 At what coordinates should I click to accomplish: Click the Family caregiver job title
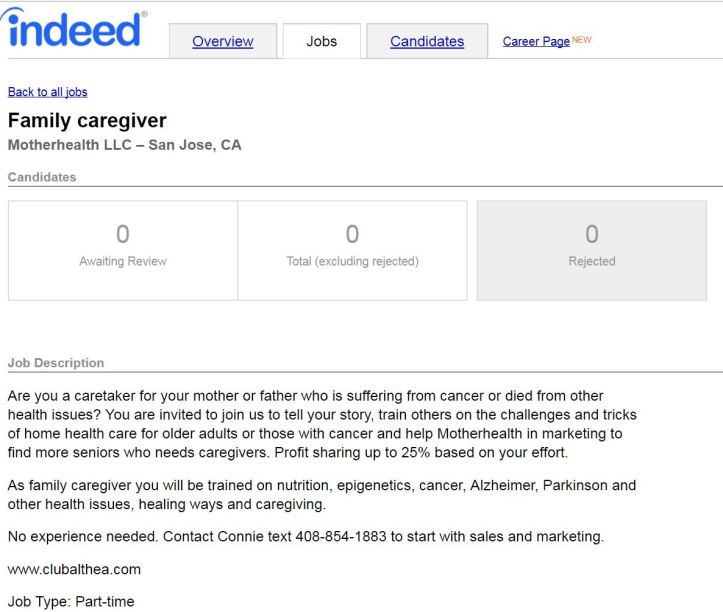pos(87,121)
